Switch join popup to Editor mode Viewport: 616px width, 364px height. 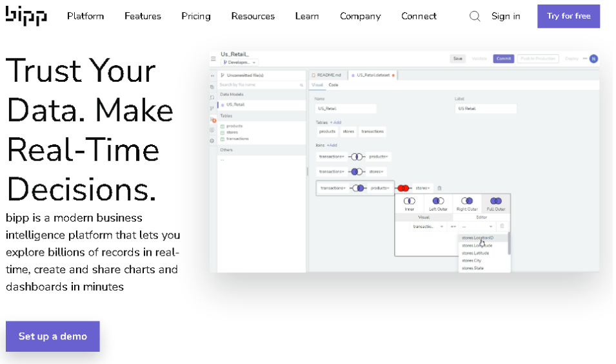tap(482, 217)
